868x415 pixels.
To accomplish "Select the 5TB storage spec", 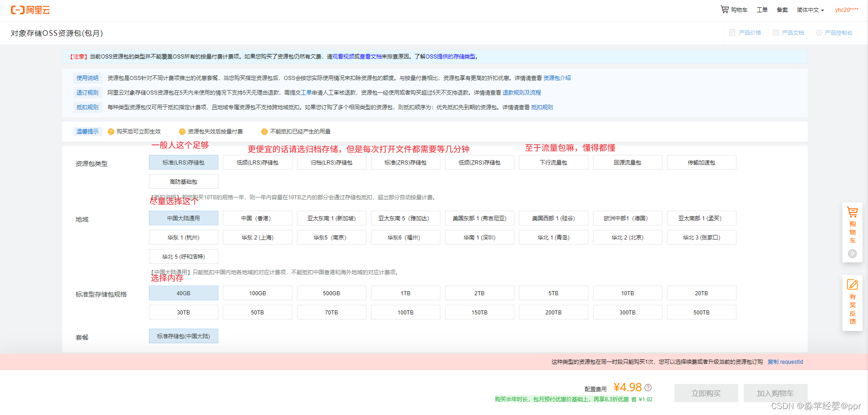I will point(554,293).
